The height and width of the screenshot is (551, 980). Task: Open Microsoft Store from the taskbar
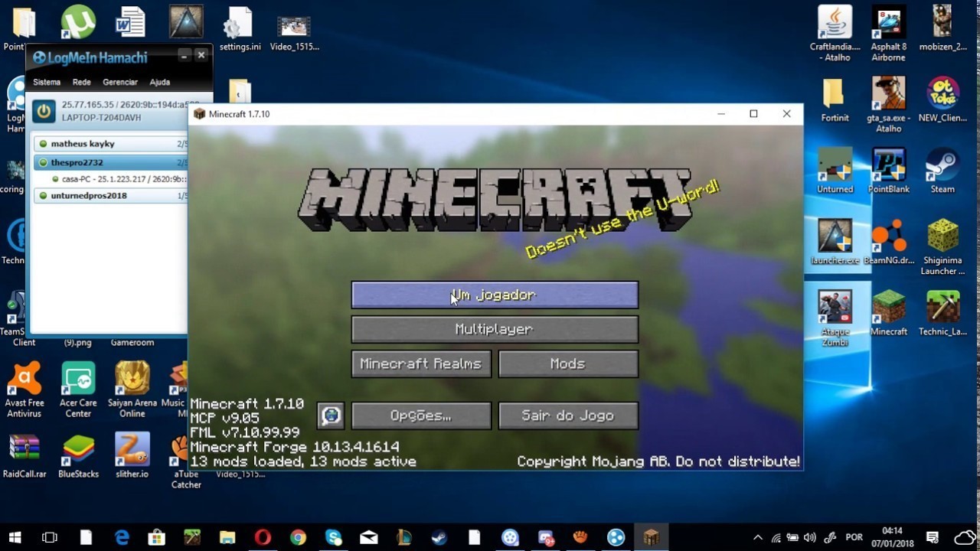click(x=157, y=537)
